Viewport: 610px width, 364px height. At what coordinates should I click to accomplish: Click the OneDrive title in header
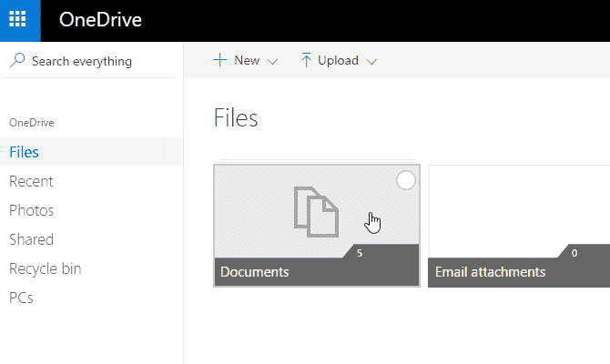tap(100, 20)
